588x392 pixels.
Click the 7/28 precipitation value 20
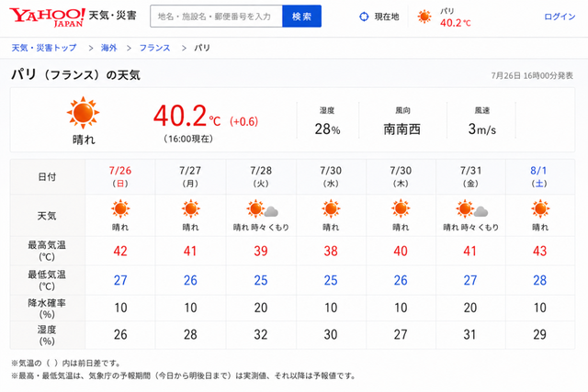[261, 308]
